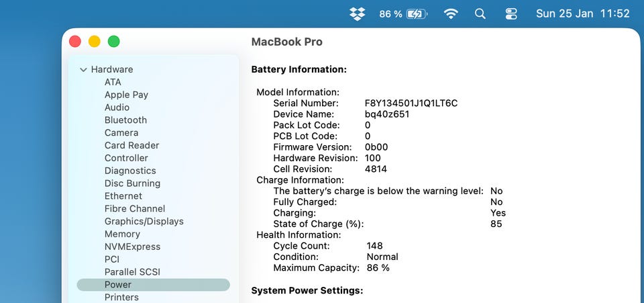Select Memory in the Hardware list
The width and height of the screenshot is (644, 303).
pos(122,234)
